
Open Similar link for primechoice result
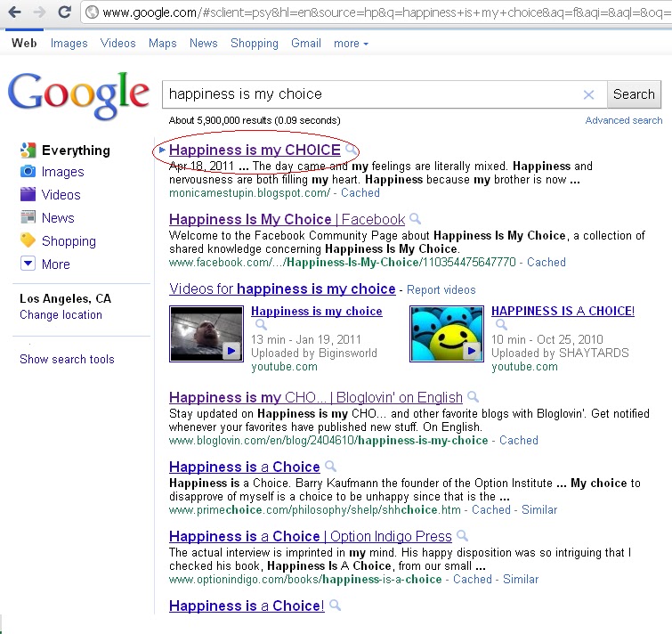539,510
